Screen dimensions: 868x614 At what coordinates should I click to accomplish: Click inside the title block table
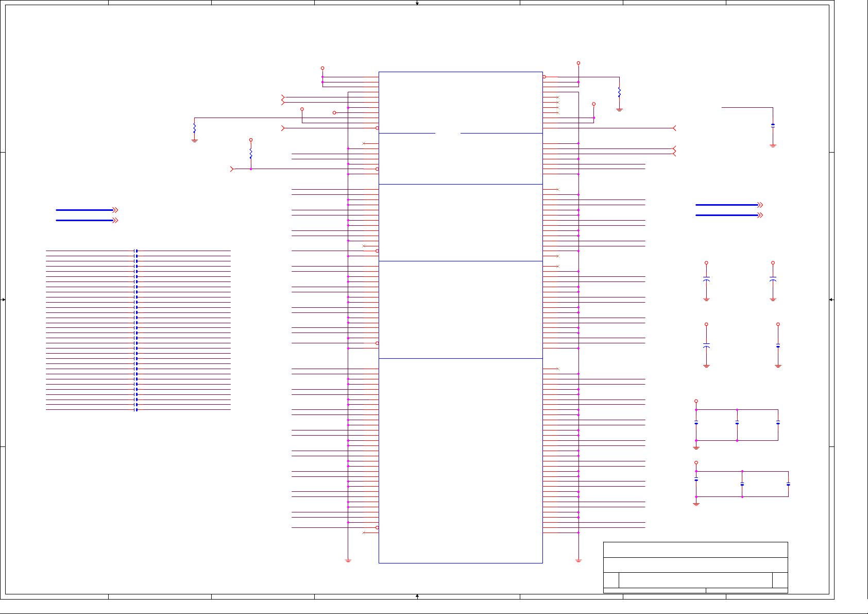point(695,567)
